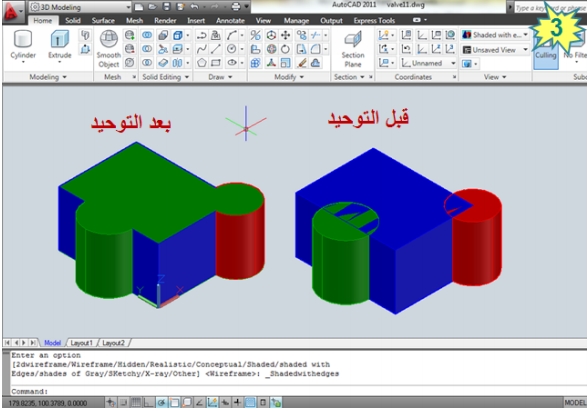Click the coordinates readout 179.8235, 100.3789
This screenshot has width=588, height=411.
pos(48,403)
